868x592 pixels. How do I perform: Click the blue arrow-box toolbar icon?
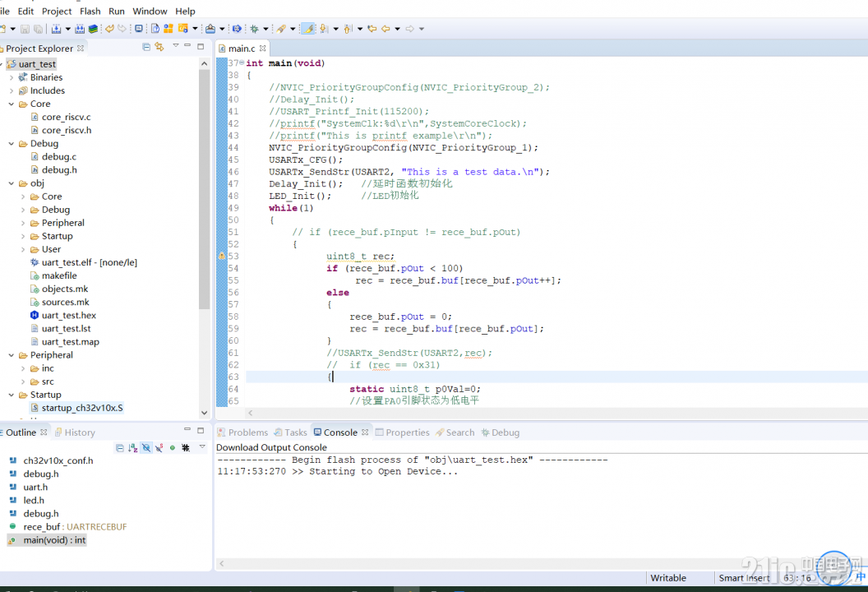coord(237,29)
